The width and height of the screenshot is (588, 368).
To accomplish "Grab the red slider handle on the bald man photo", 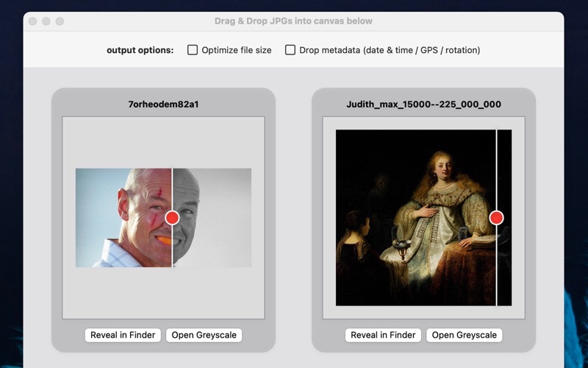I will point(172,218).
